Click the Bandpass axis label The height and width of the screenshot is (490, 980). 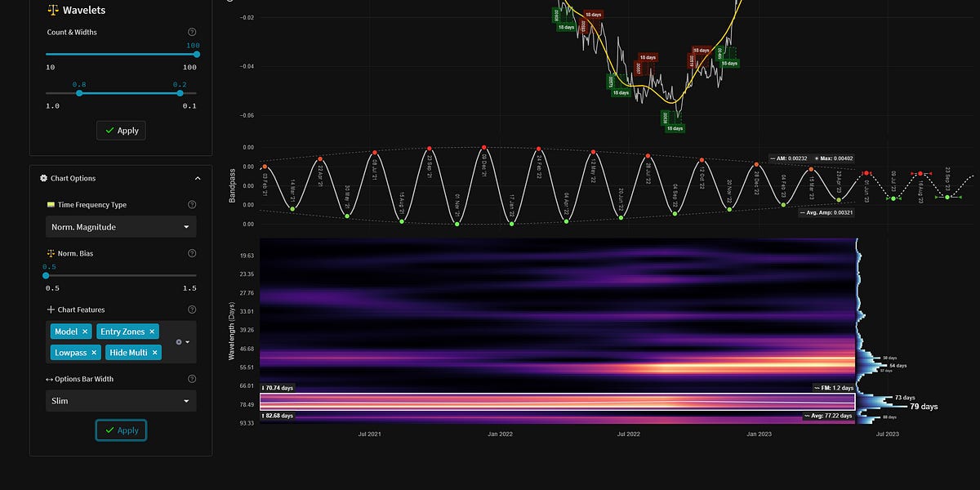(x=231, y=185)
